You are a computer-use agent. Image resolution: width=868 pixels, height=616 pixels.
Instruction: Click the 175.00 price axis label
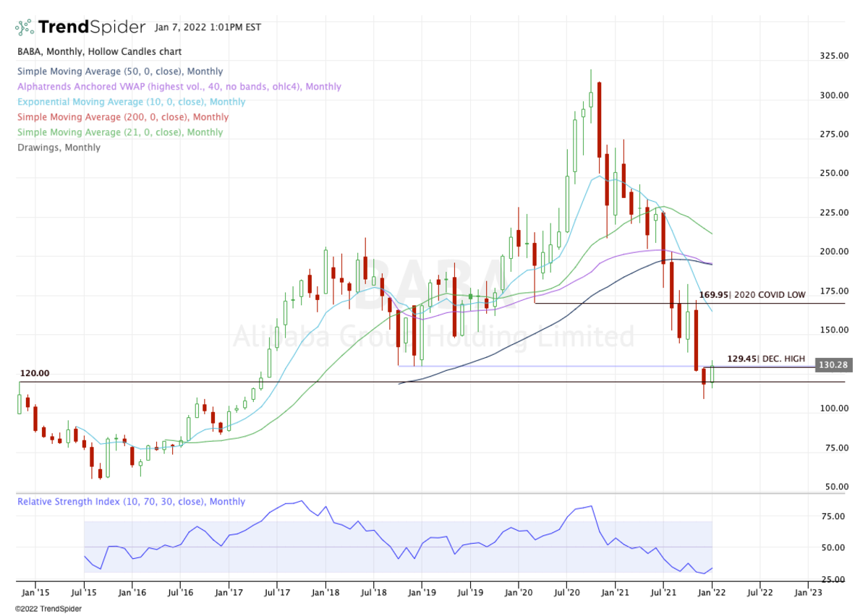pos(833,291)
